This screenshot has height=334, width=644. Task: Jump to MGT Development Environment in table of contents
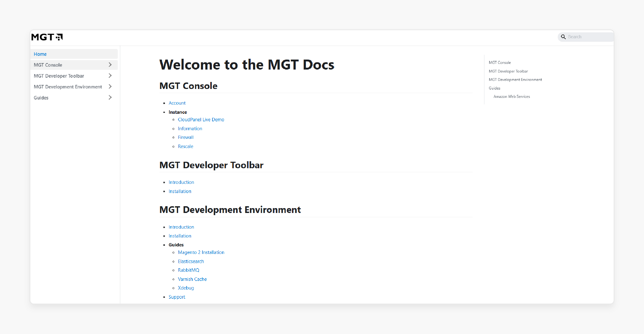coord(515,80)
